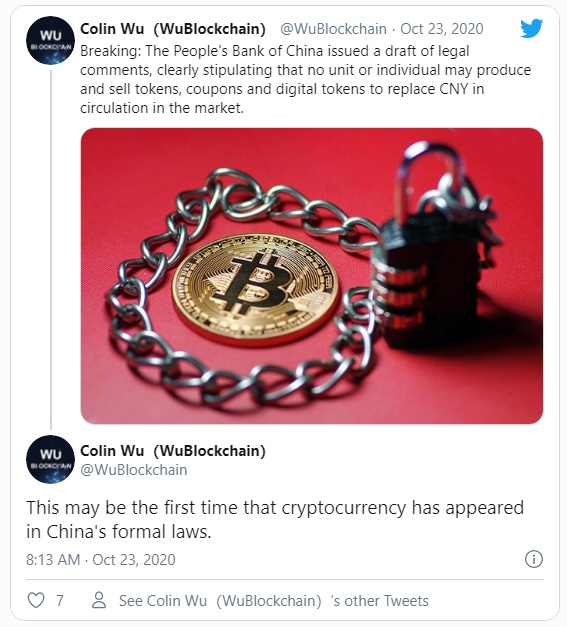The height and width of the screenshot is (627, 567).
Task: Visit @WuBlockchain handle in top tweet
Action: click(333, 29)
